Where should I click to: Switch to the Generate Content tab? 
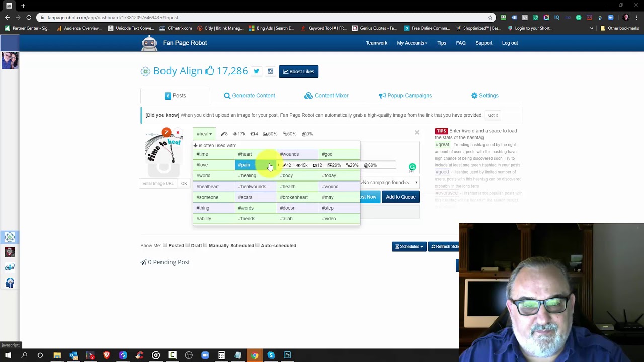(x=250, y=96)
